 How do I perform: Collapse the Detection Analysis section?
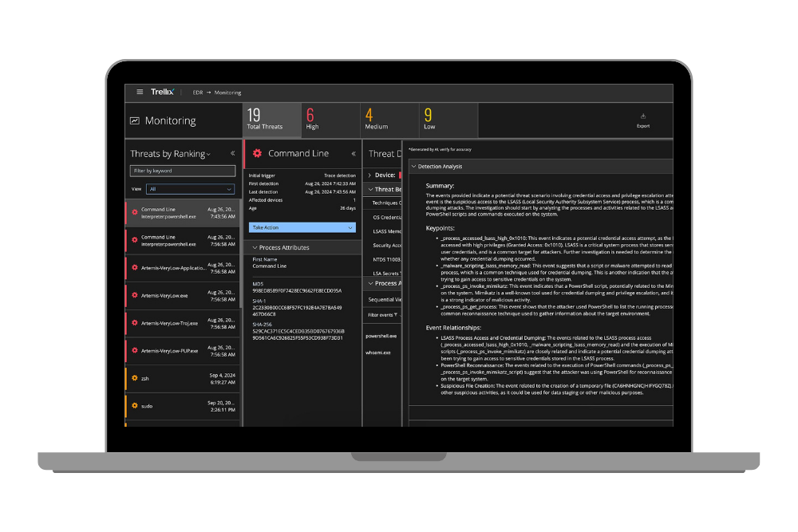click(413, 167)
